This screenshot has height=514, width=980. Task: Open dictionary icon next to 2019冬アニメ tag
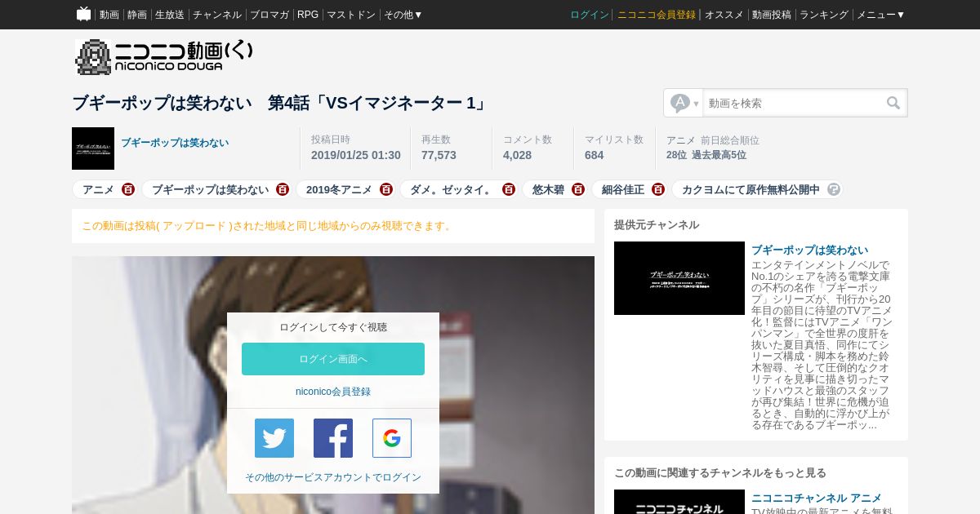(x=386, y=189)
